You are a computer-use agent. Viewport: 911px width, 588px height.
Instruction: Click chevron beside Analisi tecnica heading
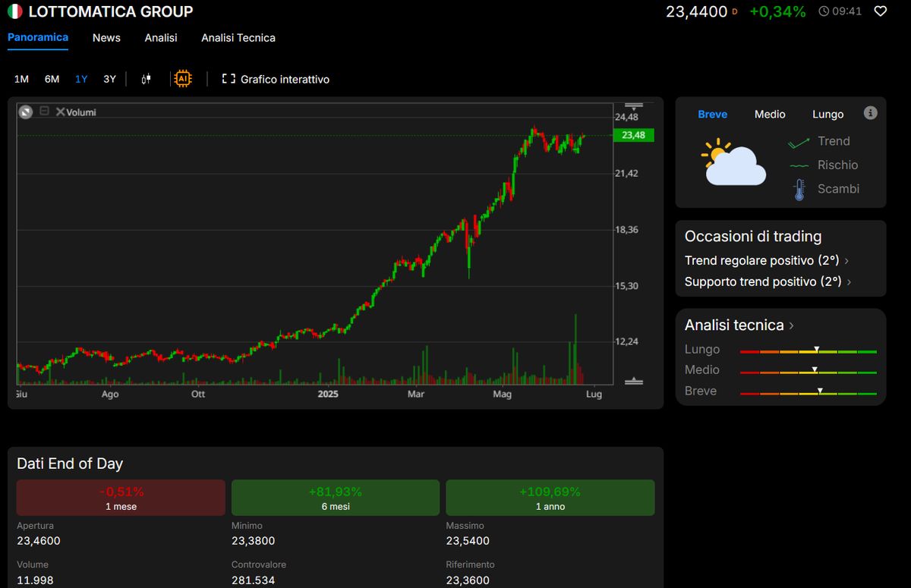(792, 325)
